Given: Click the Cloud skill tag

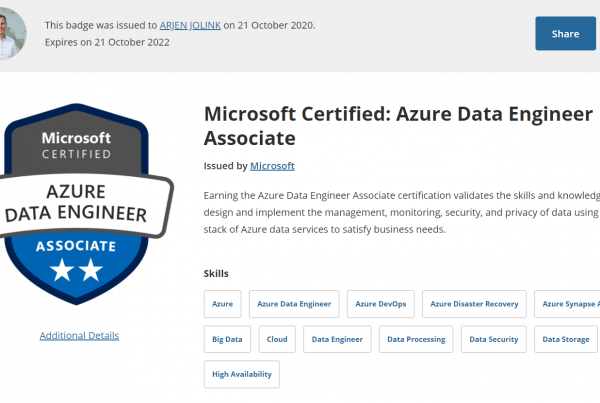Looking at the screenshot, I should (x=277, y=339).
